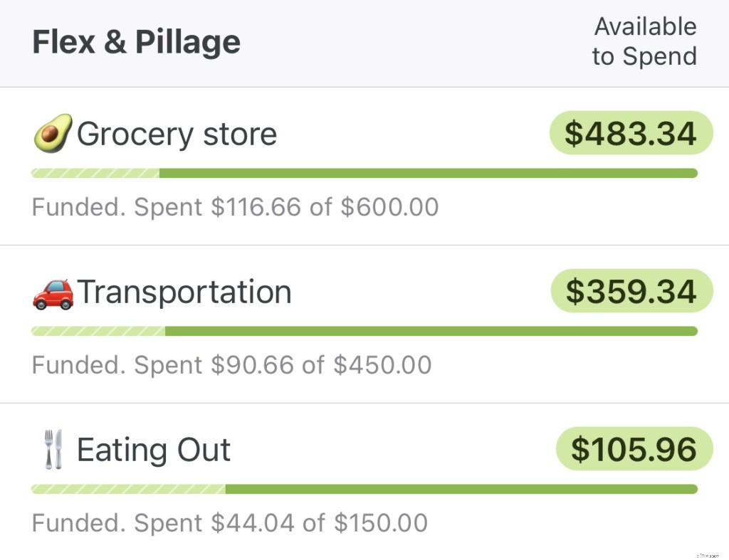Click the red car Transportation icon

[53, 292]
